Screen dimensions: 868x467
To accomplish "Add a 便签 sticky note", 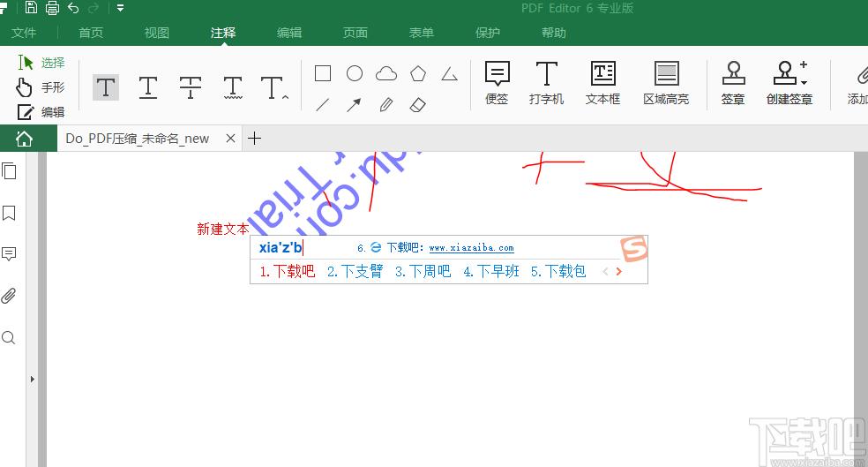I will [497, 83].
